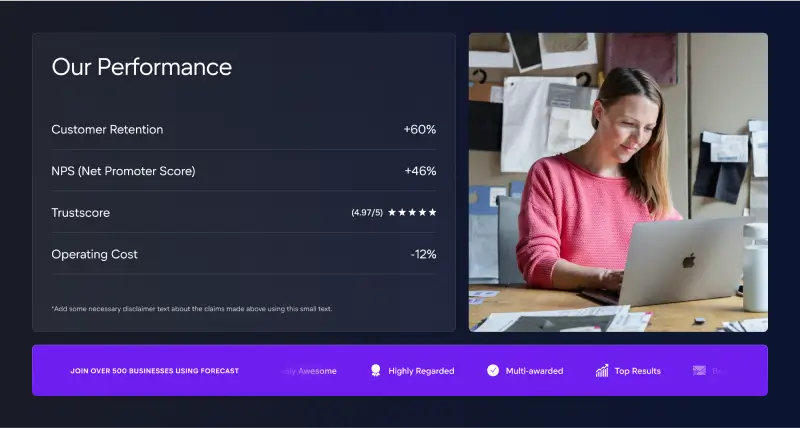Click the faded 'Awesome' text in the banner
The height and width of the screenshot is (428, 800).
pyautogui.click(x=317, y=371)
